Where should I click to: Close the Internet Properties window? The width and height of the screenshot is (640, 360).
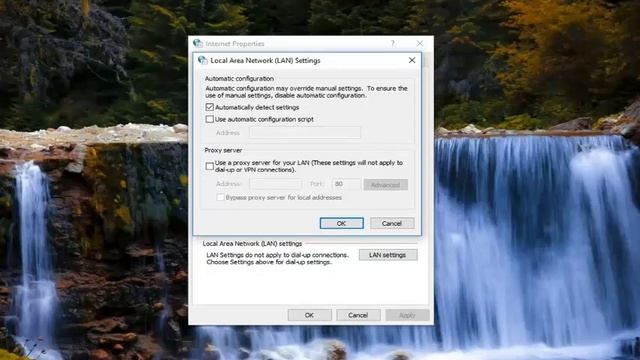click(420, 43)
